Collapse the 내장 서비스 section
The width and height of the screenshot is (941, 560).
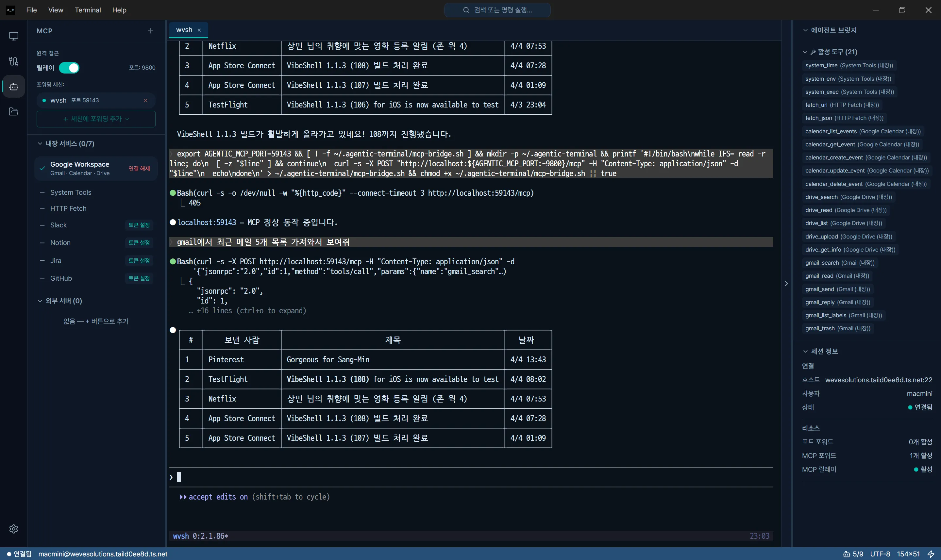point(40,144)
